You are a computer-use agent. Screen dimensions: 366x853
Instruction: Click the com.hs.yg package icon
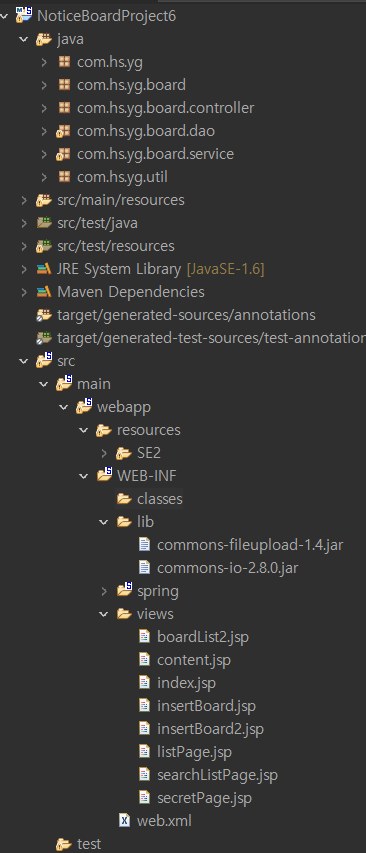tap(64, 62)
